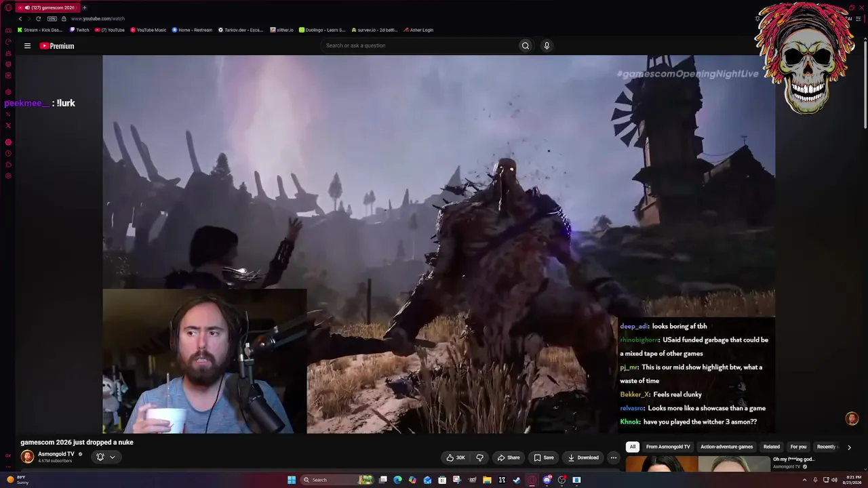The image size is (868, 488).
Task: Open the weather widget on taskbar
Action: 17,480
